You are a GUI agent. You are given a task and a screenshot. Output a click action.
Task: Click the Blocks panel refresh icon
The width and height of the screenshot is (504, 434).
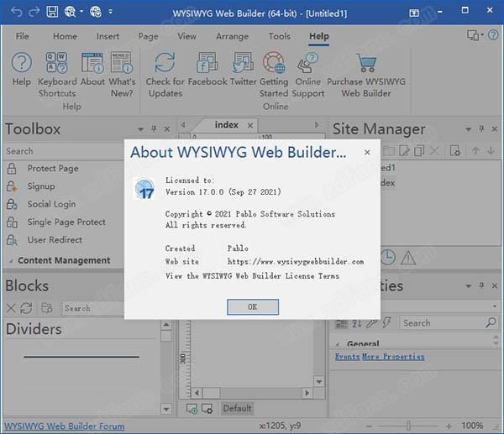click(x=26, y=308)
